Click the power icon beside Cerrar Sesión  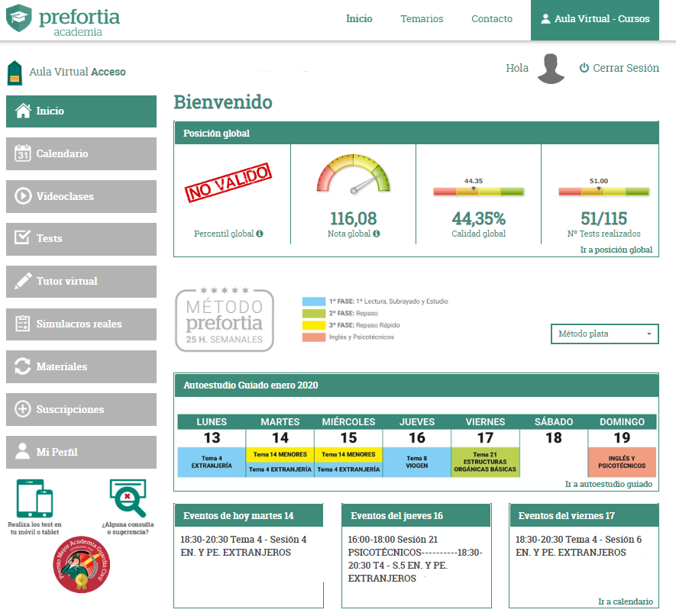click(x=584, y=68)
